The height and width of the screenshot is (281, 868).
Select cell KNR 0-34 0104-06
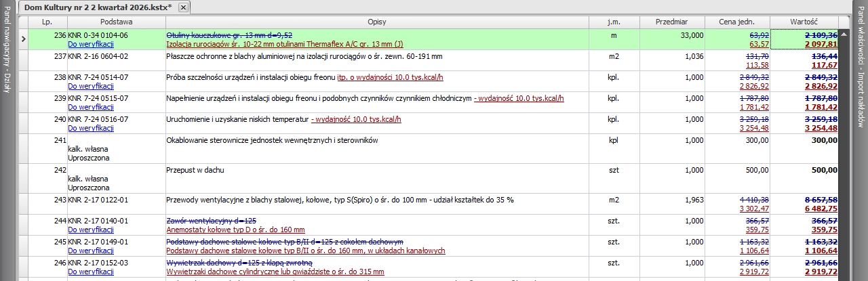(x=98, y=35)
